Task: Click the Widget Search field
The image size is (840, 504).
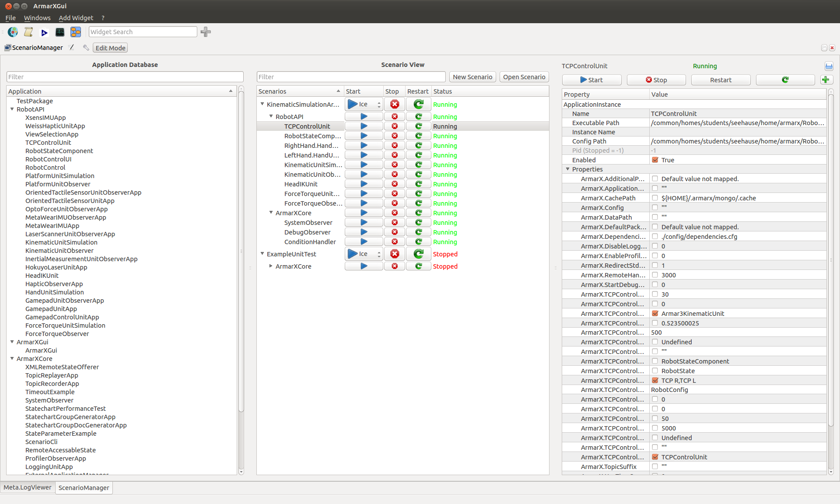Action: 143,32
